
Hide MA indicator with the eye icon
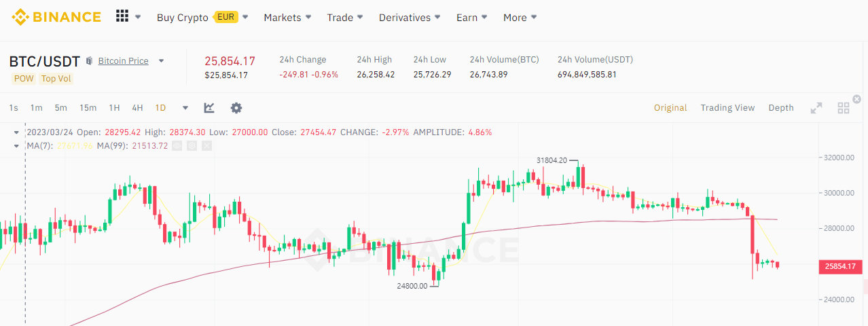[177, 145]
